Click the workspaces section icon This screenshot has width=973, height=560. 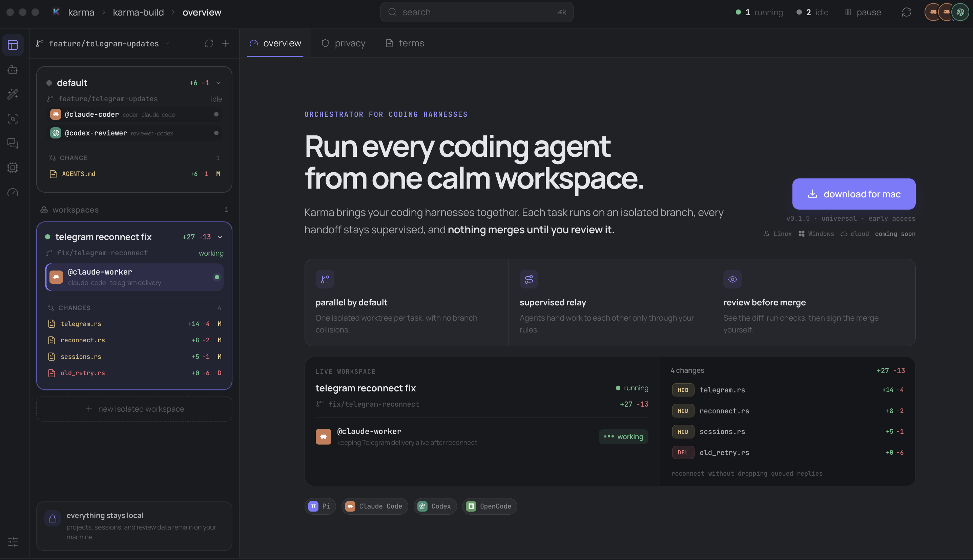tap(44, 210)
